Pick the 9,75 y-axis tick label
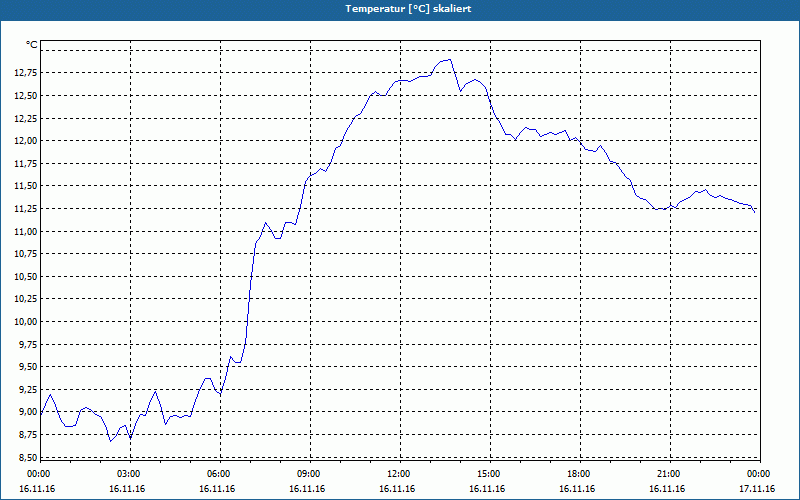Viewport: 800px width, 500px height. pyautogui.click(x=28, y=344)
